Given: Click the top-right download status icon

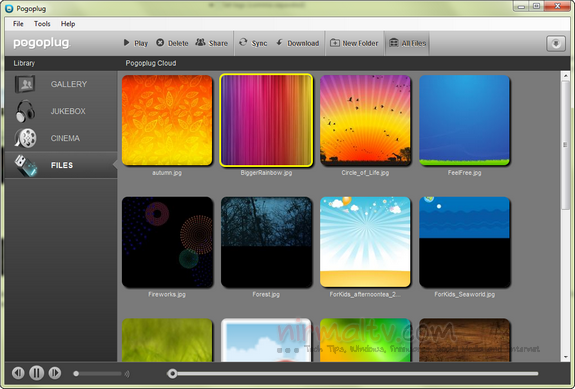Looking at the screenshot, I should (x=556, y=44).
